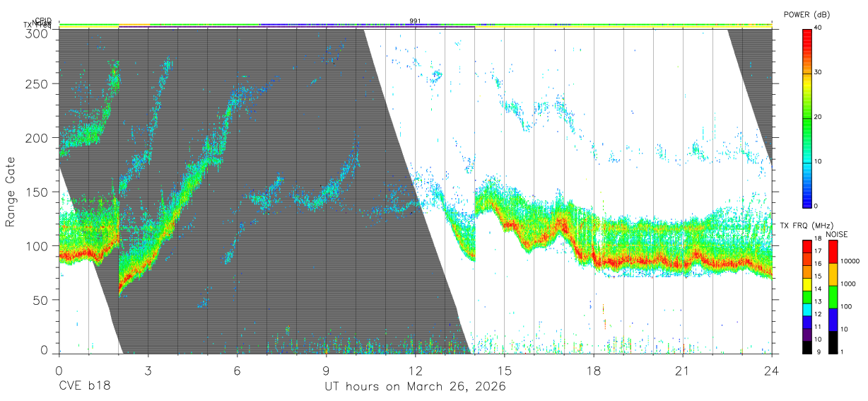The height and width of the screenshot is (401, 868).
Task: Click the 1000 label in NOISE legend
Action: 848,284
